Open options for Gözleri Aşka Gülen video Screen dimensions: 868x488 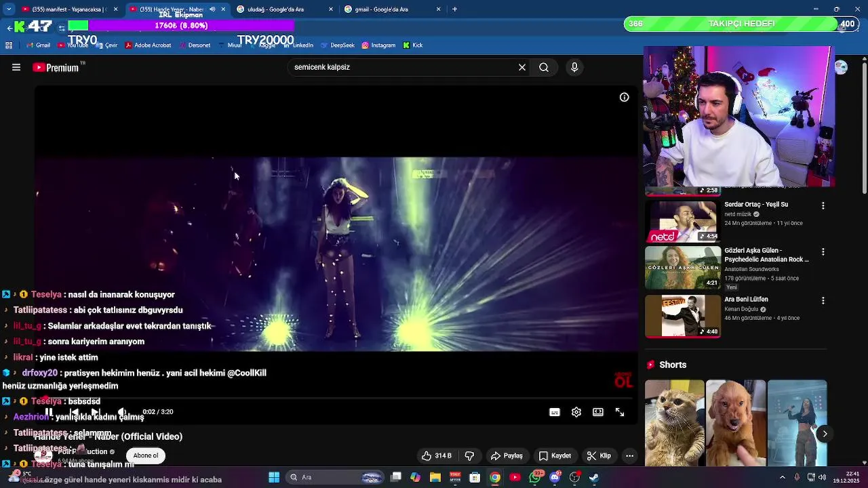coord(823,251)
